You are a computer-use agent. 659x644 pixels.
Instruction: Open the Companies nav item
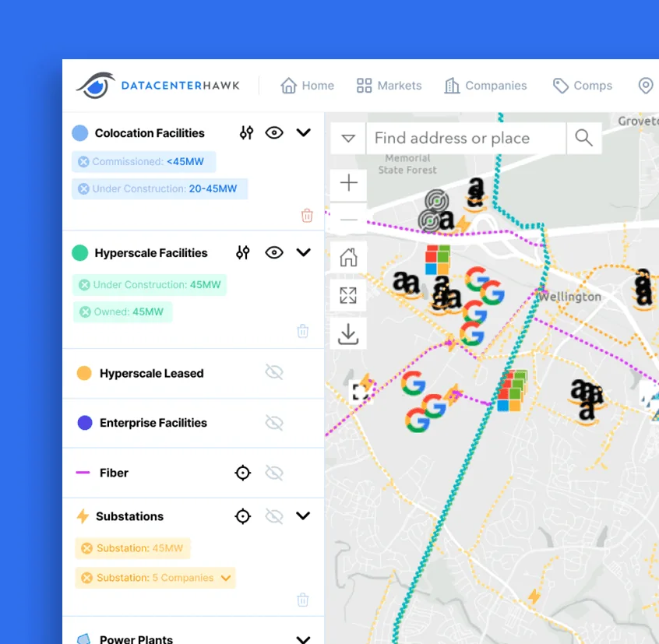pos(485,86)
